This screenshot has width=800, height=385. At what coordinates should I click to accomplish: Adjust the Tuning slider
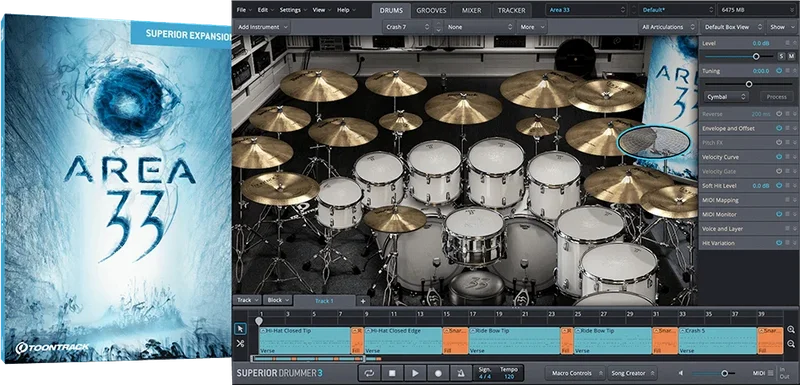click(748, 84)
